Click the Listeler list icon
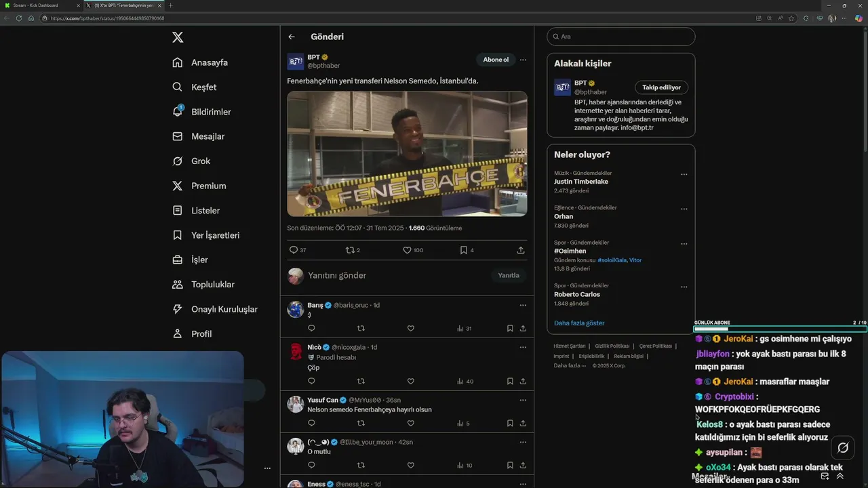 point(178,211)
